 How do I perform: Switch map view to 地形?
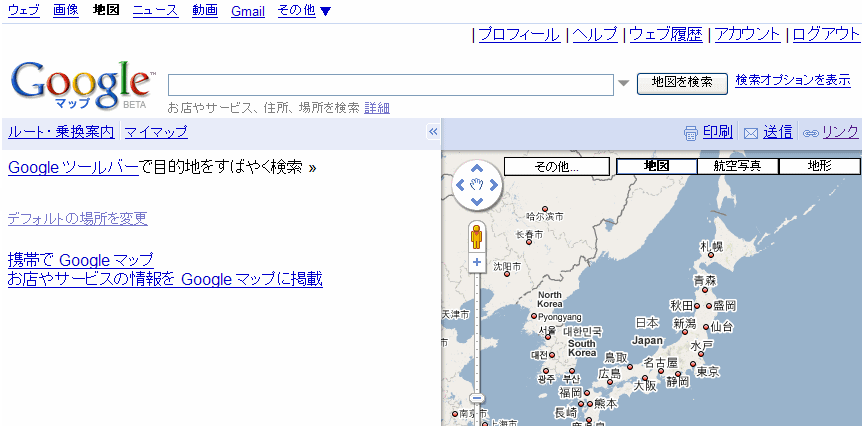[820, 166]
